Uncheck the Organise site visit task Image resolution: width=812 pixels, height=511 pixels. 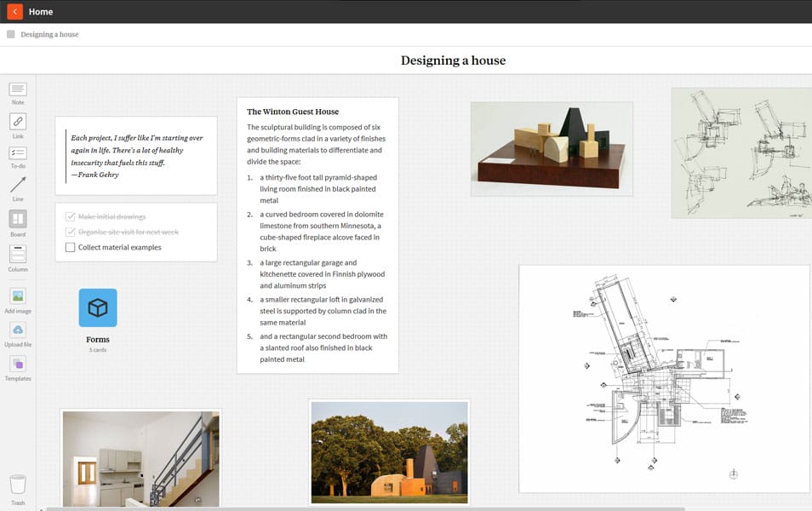point(71,231)
